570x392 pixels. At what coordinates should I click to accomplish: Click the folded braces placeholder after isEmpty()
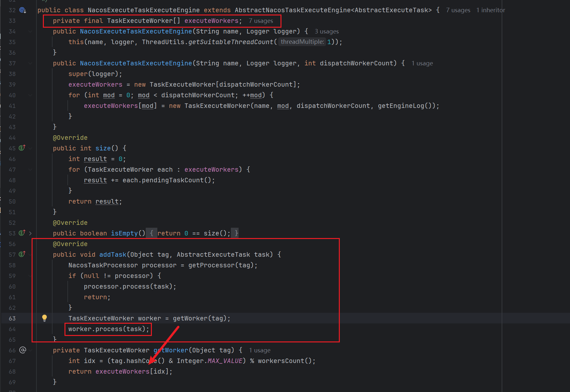point(152,233)
